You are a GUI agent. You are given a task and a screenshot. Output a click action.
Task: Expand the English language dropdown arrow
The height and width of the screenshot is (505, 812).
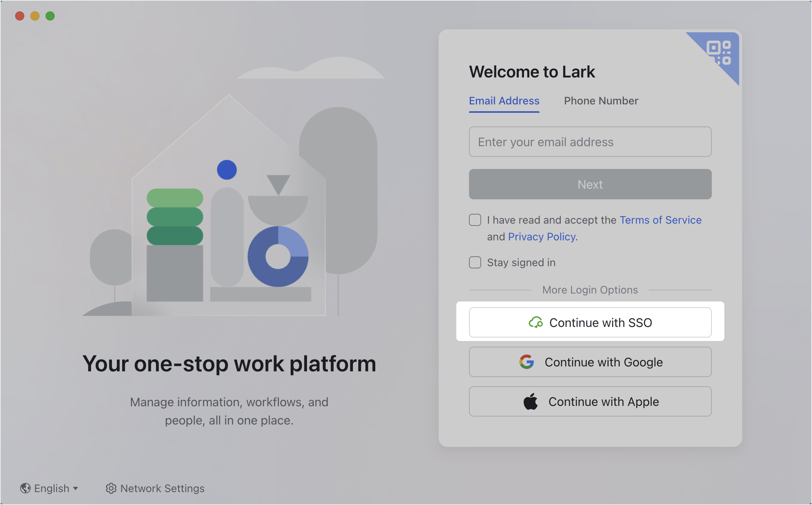pyautogui.click(x=76, y=488)
